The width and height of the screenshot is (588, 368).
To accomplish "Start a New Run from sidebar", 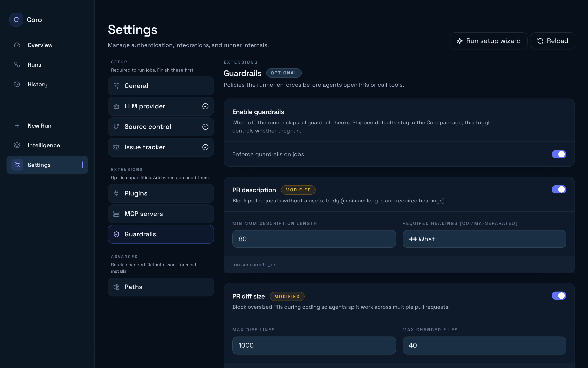I will (x=47, y=126).
